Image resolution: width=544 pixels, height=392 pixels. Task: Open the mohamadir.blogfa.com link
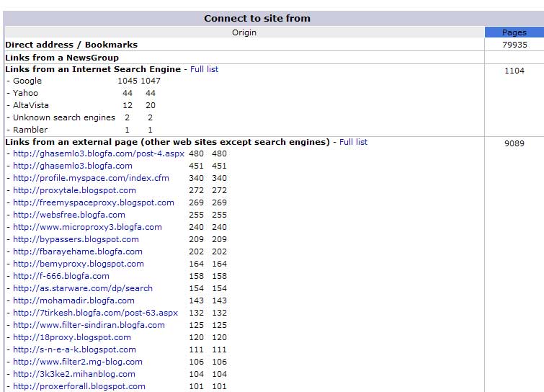73,300
